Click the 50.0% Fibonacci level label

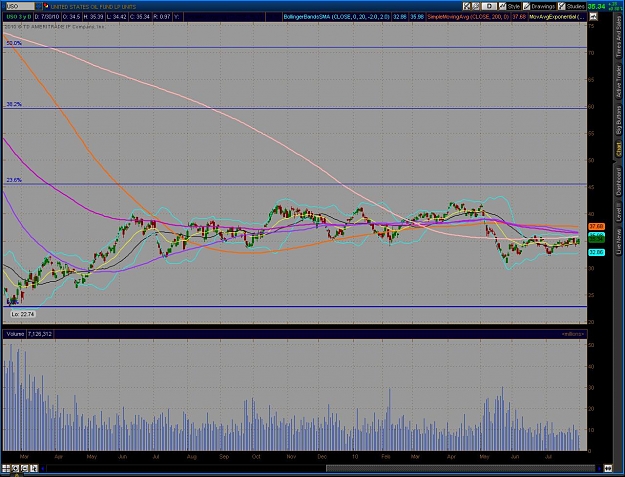pyautogui.click(x=14, y=43)
